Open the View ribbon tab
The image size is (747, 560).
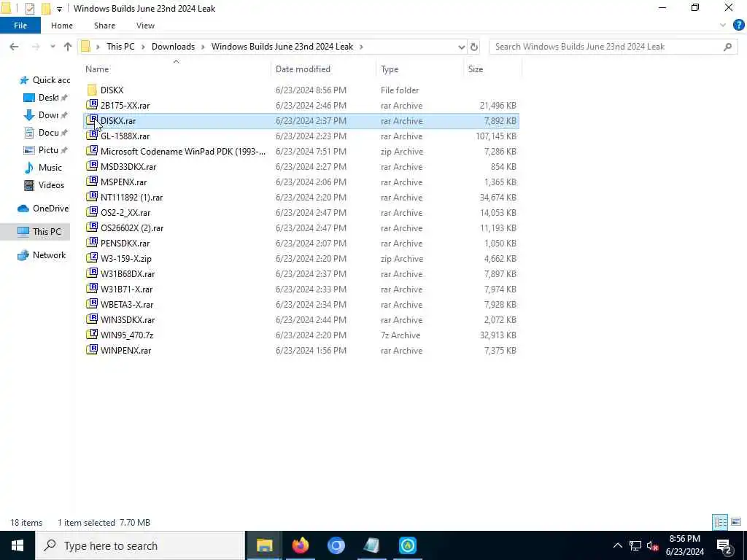(145, 26)
